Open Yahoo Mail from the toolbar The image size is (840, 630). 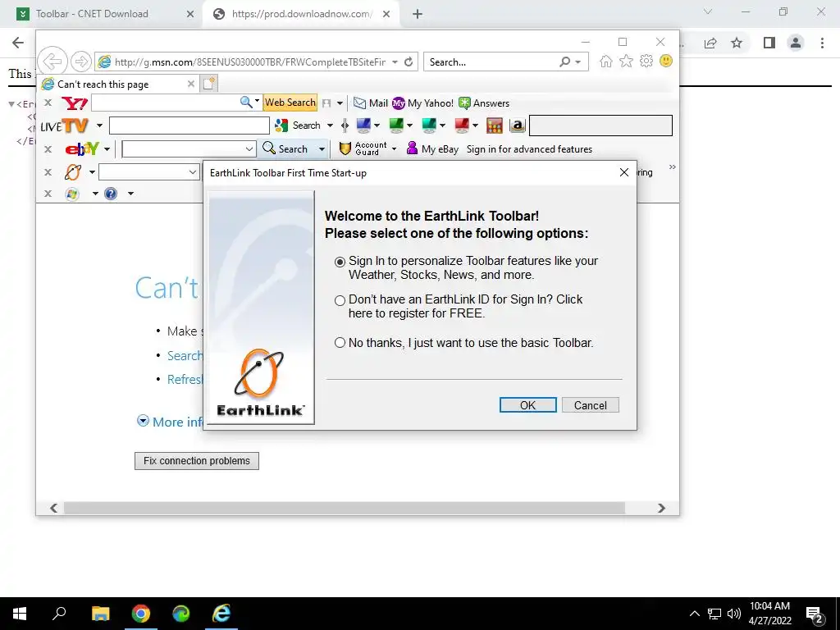pyautogui.click(x=371, y=103)
